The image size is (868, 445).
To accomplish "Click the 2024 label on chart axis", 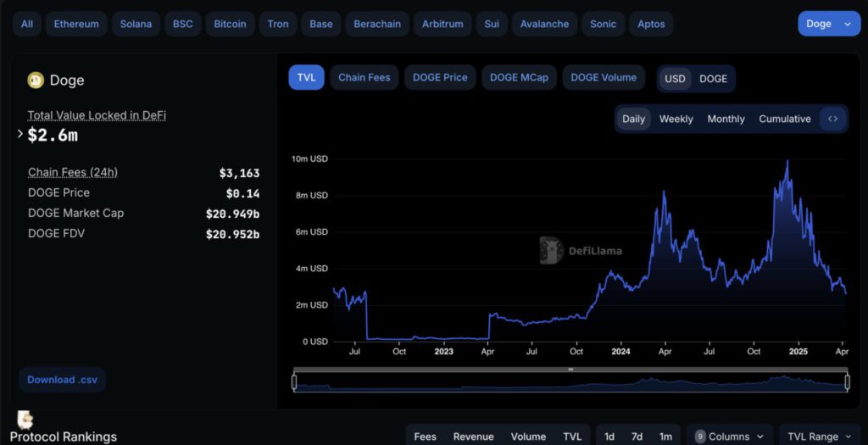I will [x=620, y=352].
